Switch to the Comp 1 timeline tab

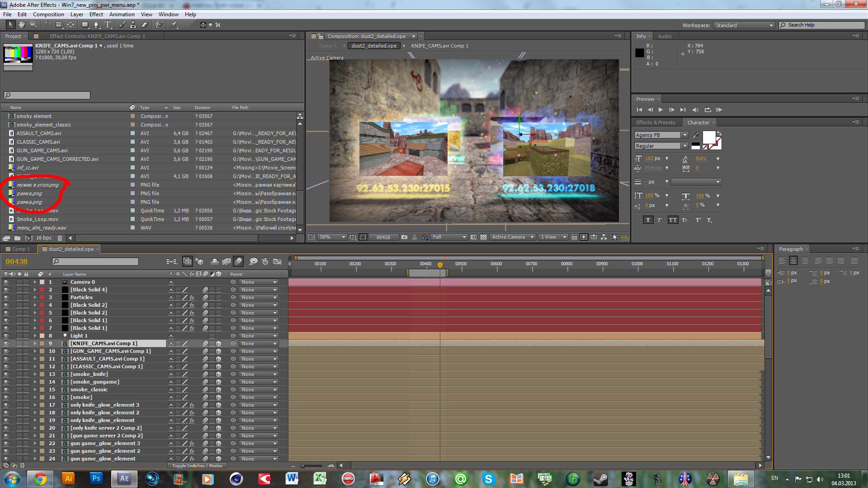click(21, 249)
